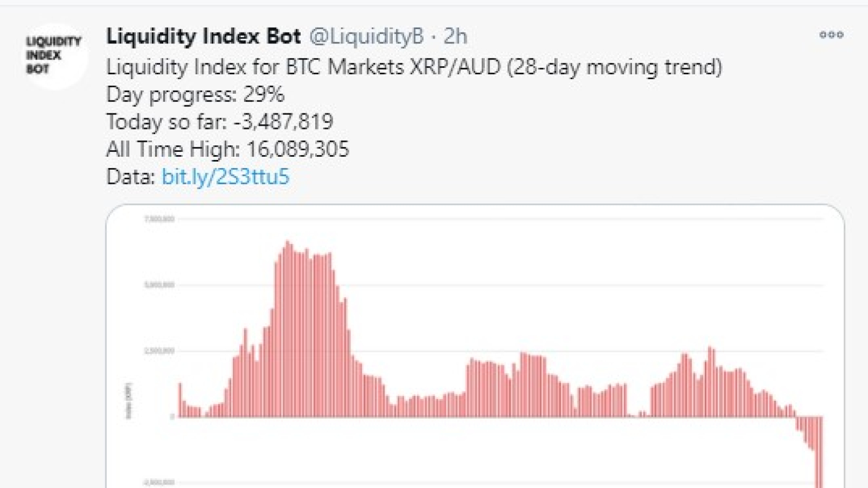868x488 pixels.
Task: Click the 2,500,000 y-axis label
Action: 159,351
